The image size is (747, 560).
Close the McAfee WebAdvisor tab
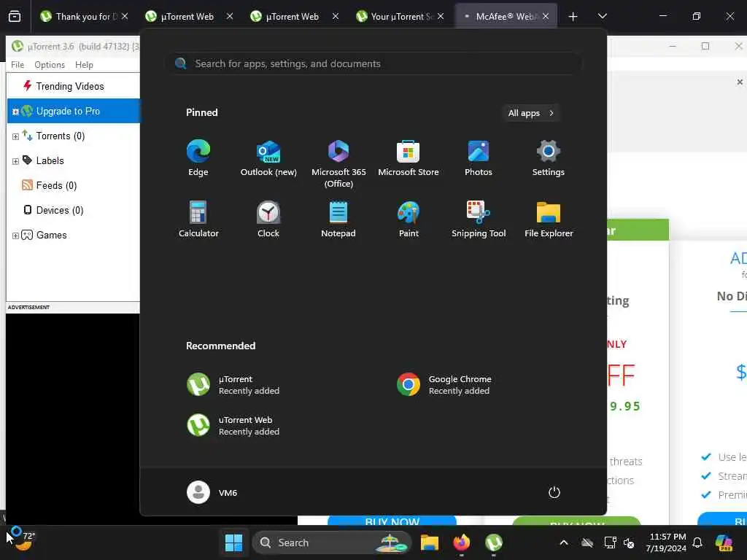(x=546, y=16)
